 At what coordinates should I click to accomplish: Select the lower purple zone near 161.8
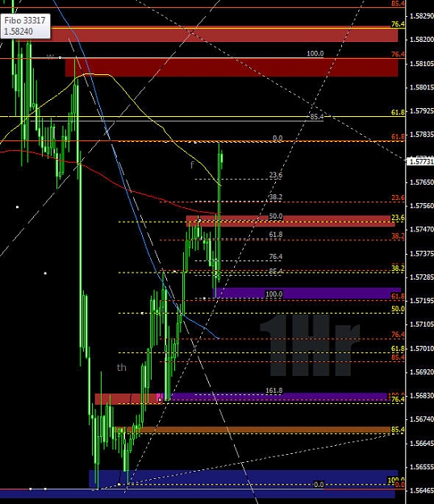pyautogui.click(x=278, y=397)
